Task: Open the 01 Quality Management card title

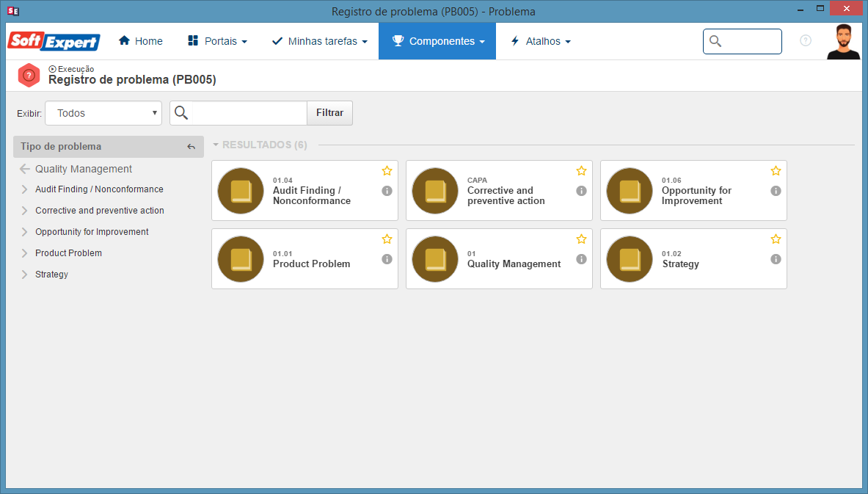Action: pyautogui.click(x=514, y=264)
